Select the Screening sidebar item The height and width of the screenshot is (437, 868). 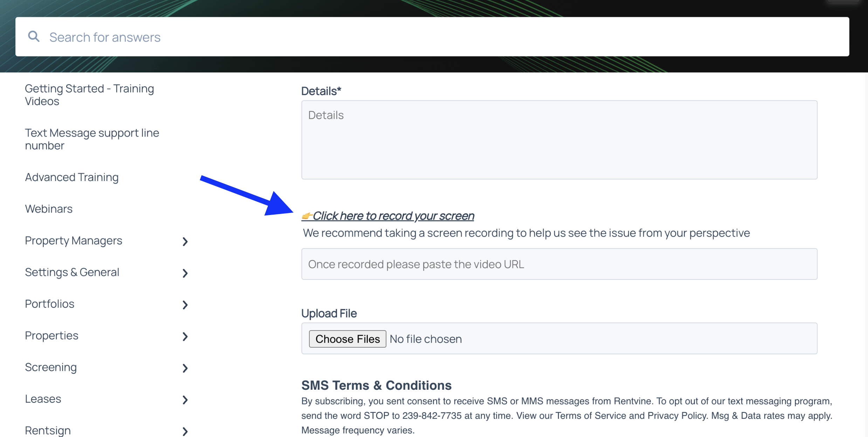pos(51,367)
